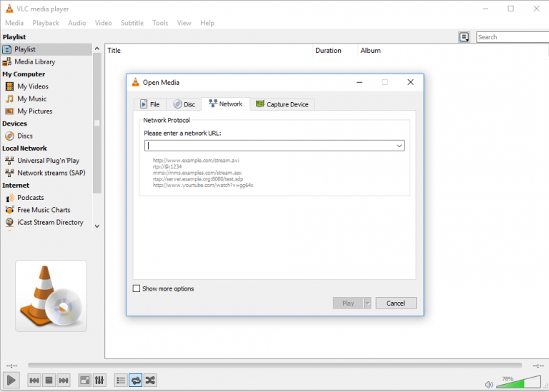Toggle fullscreen video icon

[x=84, y=381]
